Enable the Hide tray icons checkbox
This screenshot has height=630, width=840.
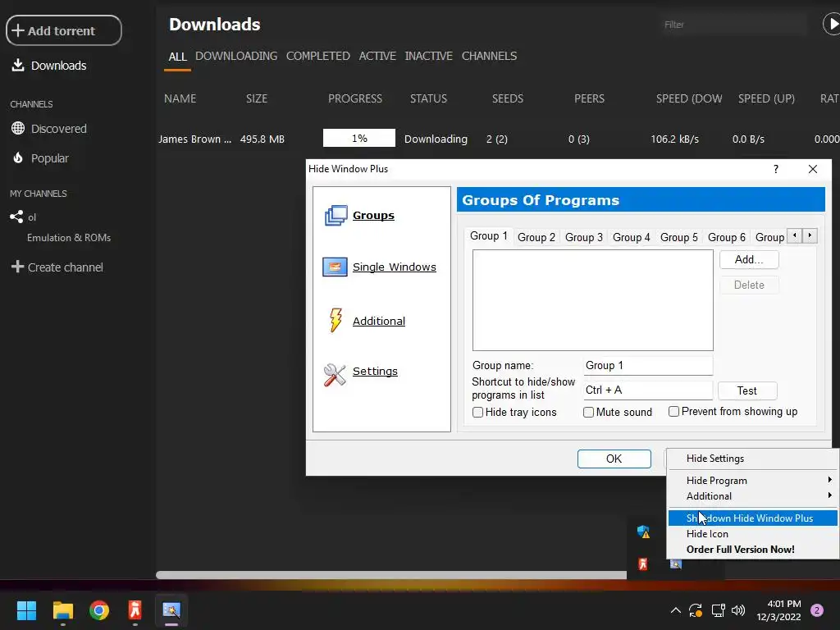(x=478, y=412)
